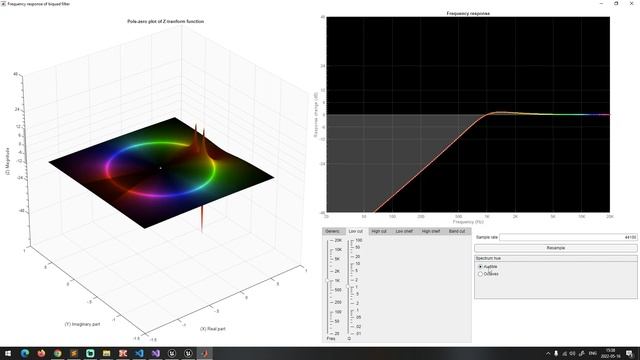Viewport: 640px width, 360px height.
Task: Open the Low shelf tab
Action: (404, 231)
